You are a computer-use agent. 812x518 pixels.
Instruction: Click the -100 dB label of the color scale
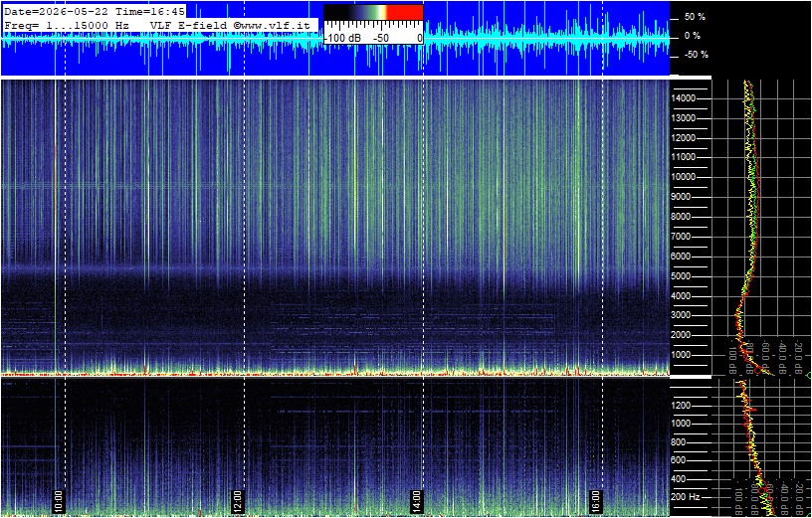point(341,39)
